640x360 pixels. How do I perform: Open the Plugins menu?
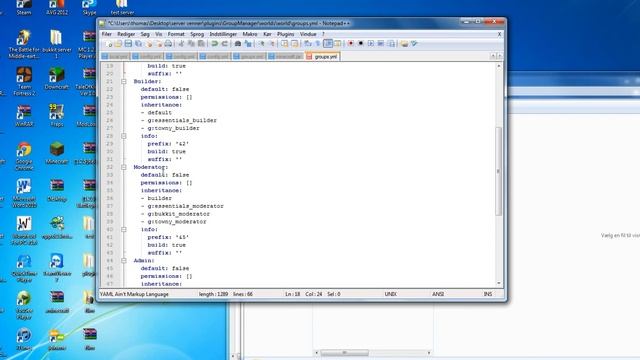pyautogui.click(x=285, y=34)
